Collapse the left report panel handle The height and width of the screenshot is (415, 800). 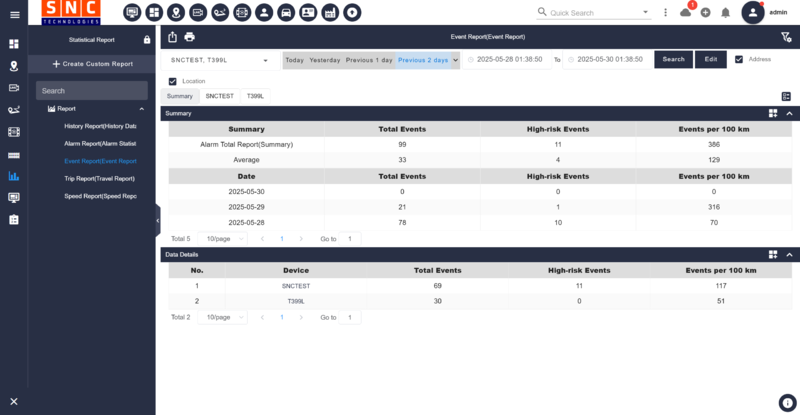pos(158,221)
